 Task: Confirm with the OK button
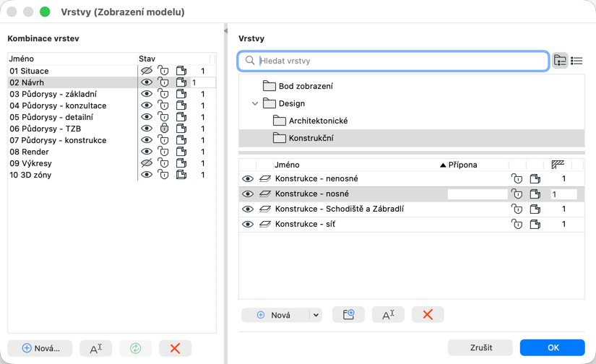click(552, 347)
